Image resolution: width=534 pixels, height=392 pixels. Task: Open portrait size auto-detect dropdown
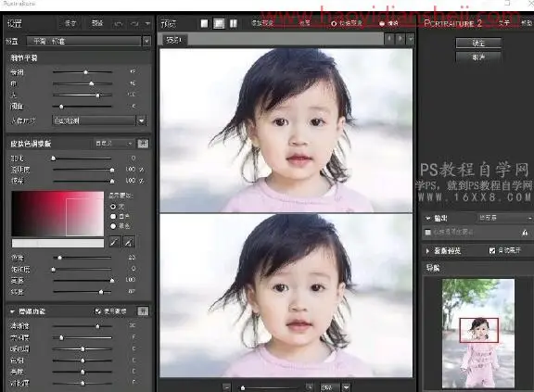point(142,120)
